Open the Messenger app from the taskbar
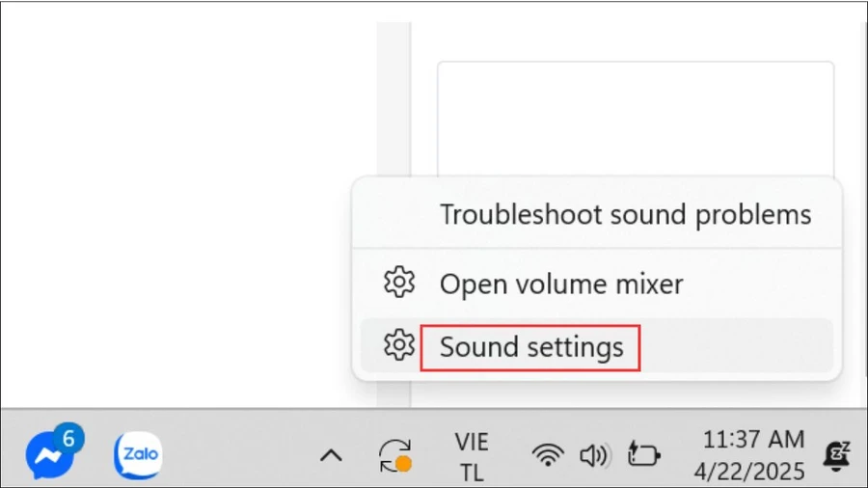 tap(51, 455)
